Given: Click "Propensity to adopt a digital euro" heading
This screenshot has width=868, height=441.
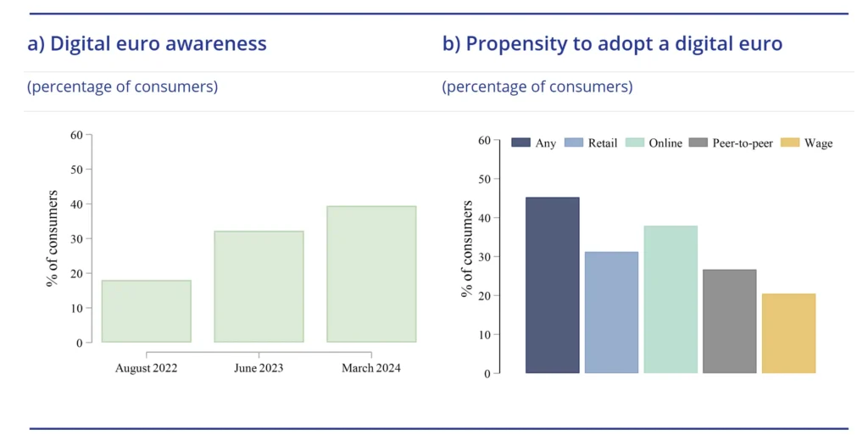Looking at the screenshot, I should (x=612, y=44).
